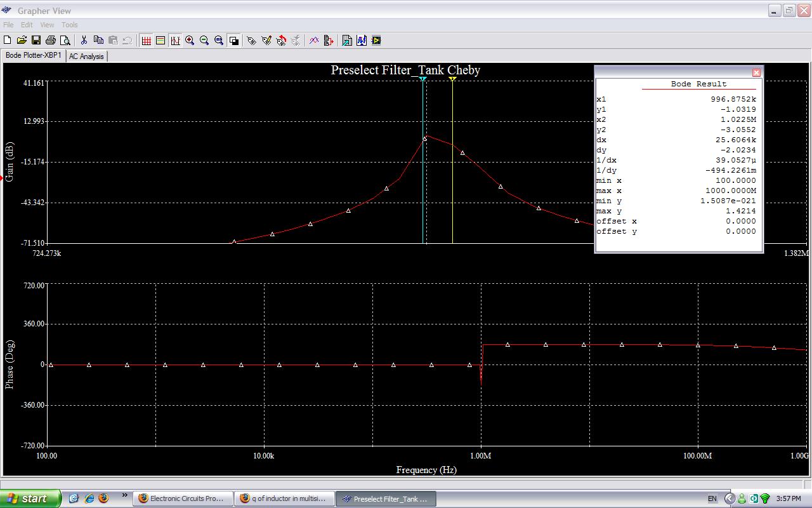Click max x value 1000.0000M
The image size is (812, 508).
click(731, 190)
